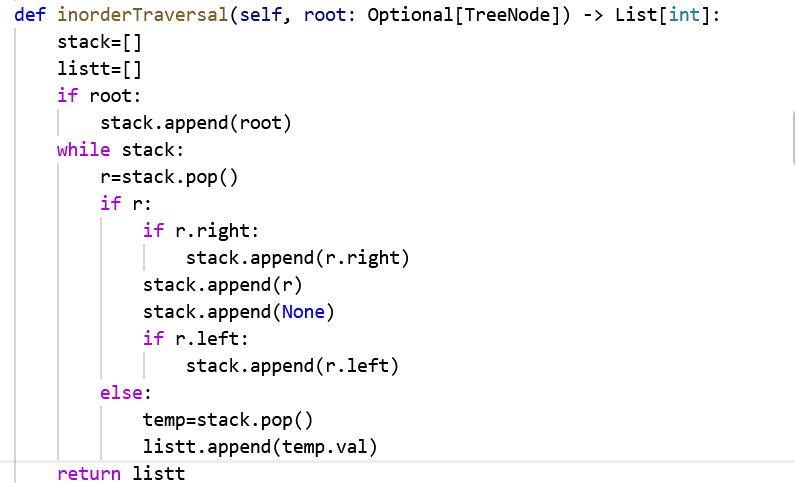Click the 'stack.append(root)' line
The width and height of the screenshot is (795, 483).
pyautogui.click(x=196, y=123)
